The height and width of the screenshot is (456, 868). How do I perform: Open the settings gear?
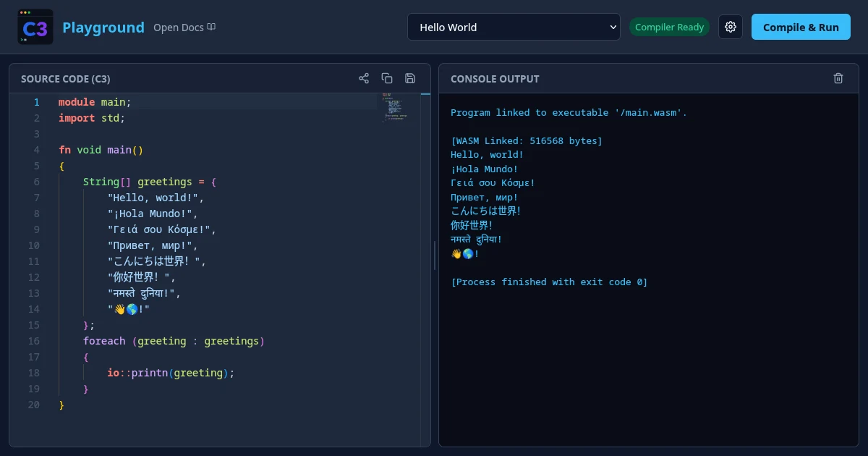tap(731, 27)
